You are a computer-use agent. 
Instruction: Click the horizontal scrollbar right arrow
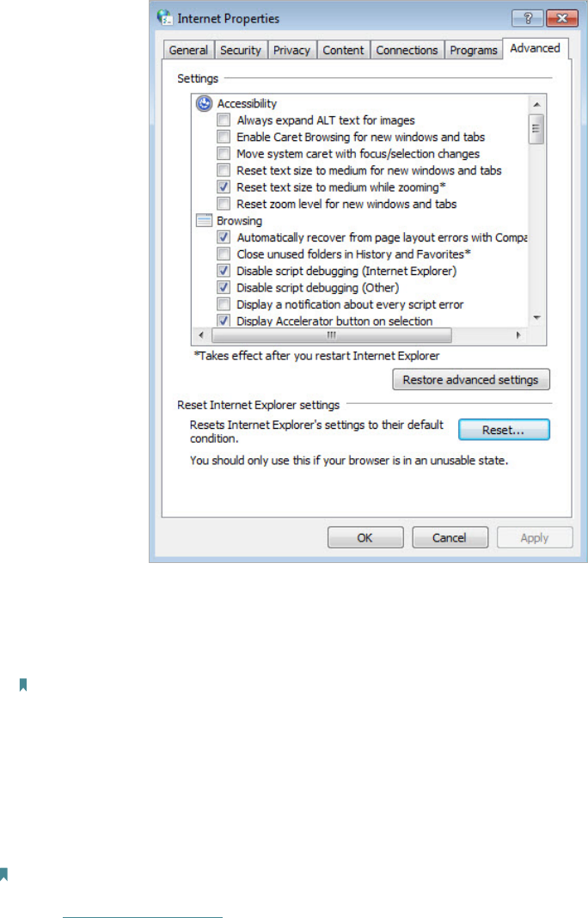tap(518, 335)
